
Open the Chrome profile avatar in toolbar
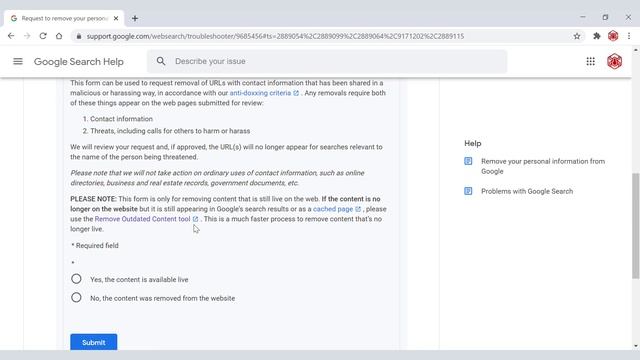pos(613,36)
